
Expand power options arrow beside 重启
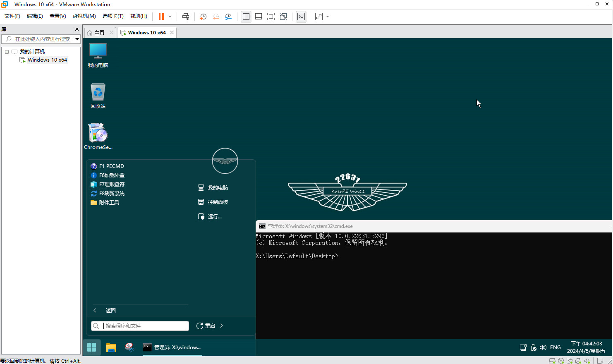(222, 326)
